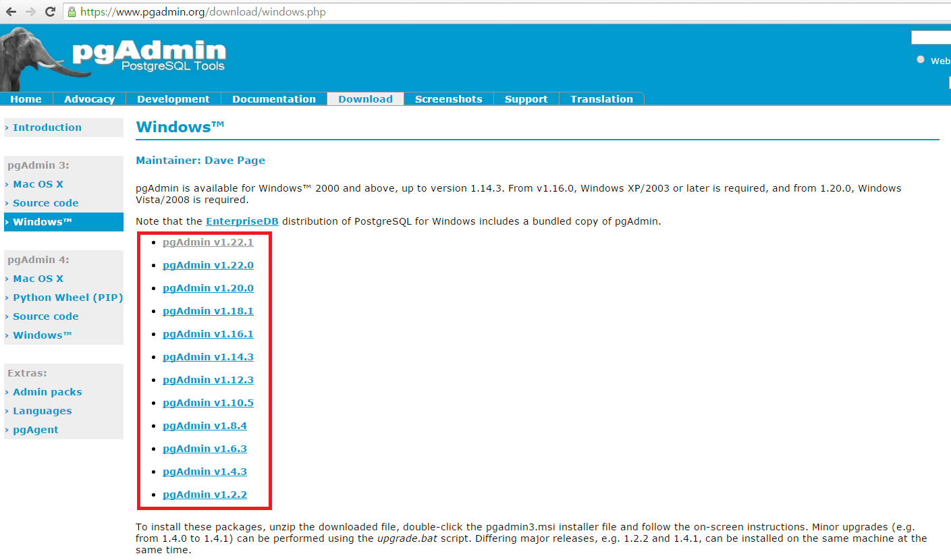951x560 pixels.
Task: Click Admin packs under Extras
Action: point(47,391)
